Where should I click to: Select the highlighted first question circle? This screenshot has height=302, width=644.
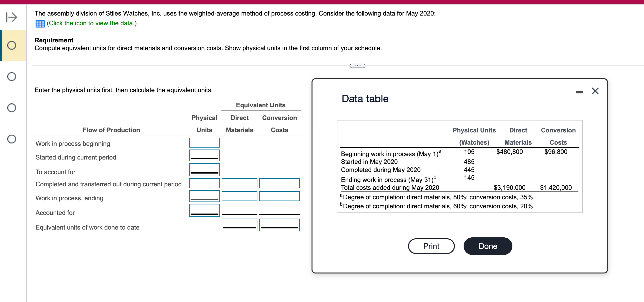12,45
